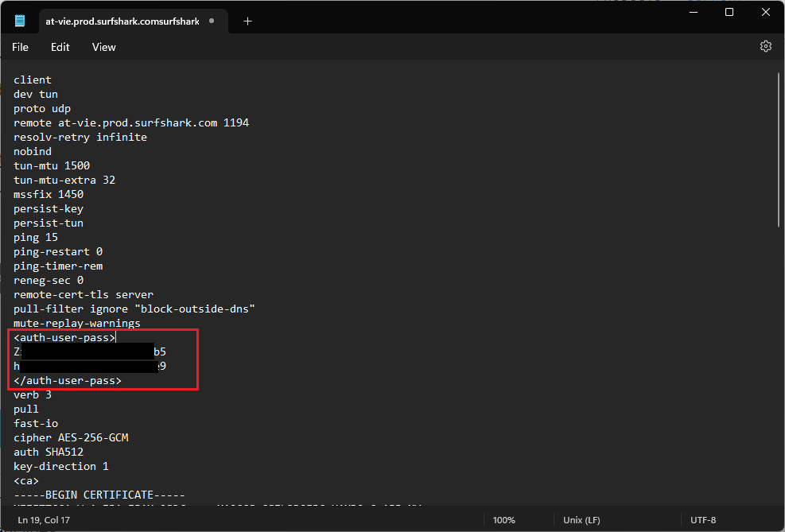
Task: Open Notepad settings gear icon
Action: point(765,47)
